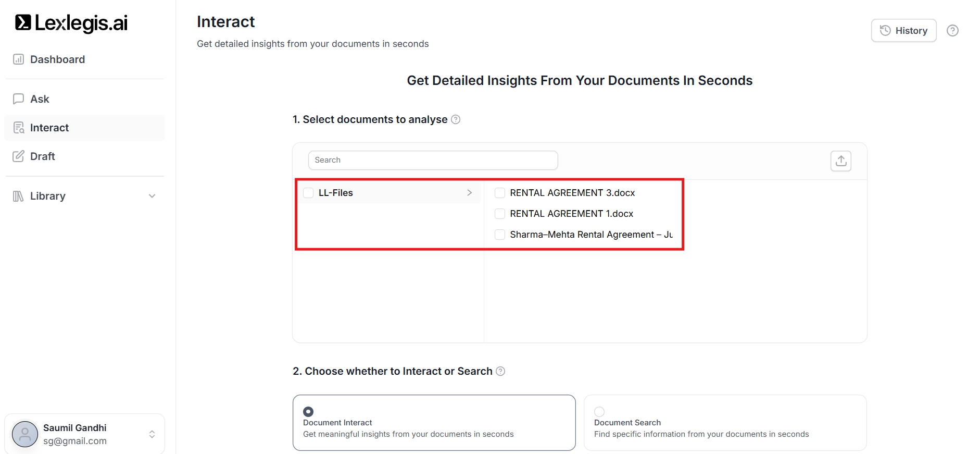980x454 pixels.
Task: Check the Sharma–Mehta Rental Agreement checkbox
Action: click(x=500, y=235)
